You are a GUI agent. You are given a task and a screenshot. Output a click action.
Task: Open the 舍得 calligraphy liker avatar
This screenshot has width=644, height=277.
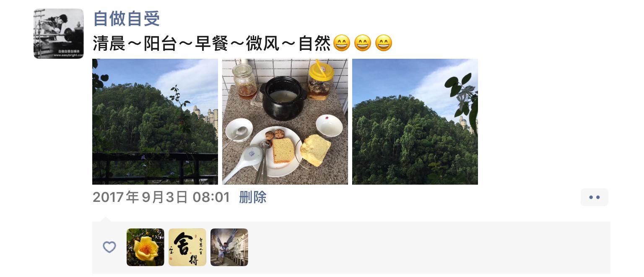tap(187, 247)
